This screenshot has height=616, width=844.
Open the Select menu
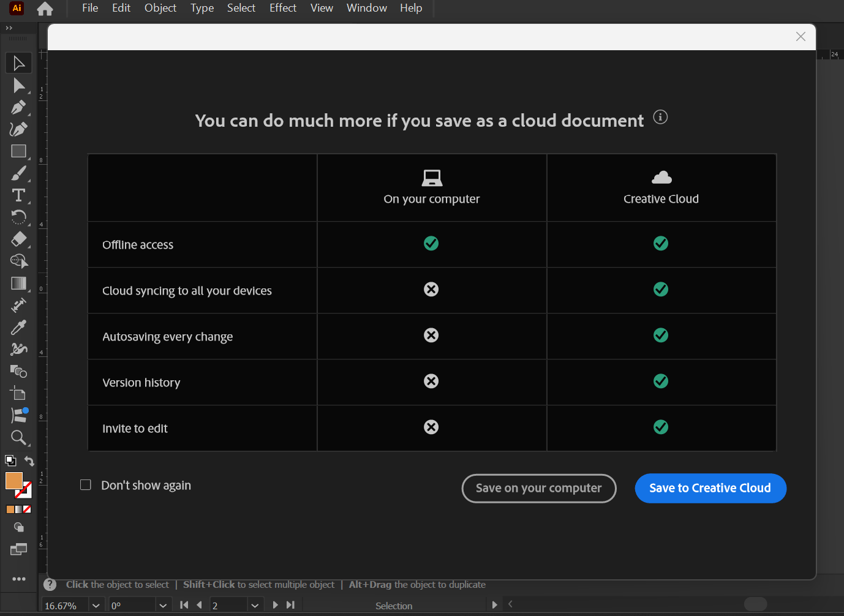point(241,8)
